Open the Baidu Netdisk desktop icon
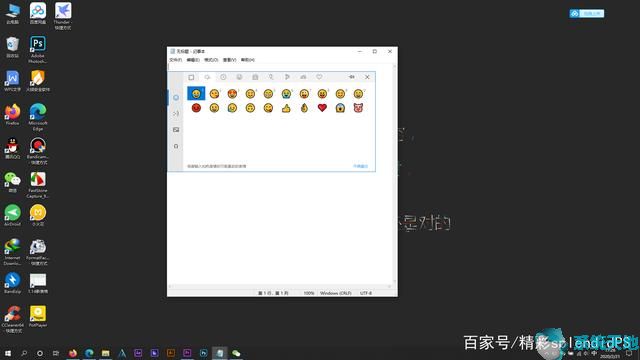The height and width of the screenshot is (360, 640). tap(38, 13)
